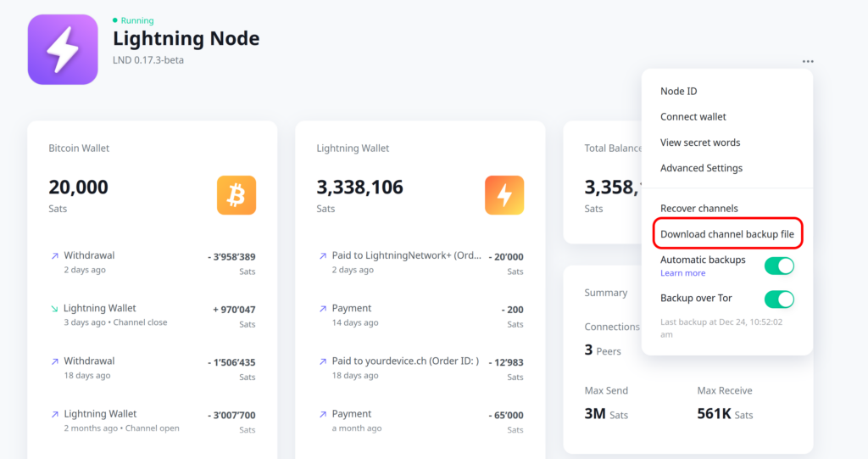Click arrow icon beside Withdrawal 2 days ago
The width and height of the screenshot is (868, 459).
(x=55, y=256)
